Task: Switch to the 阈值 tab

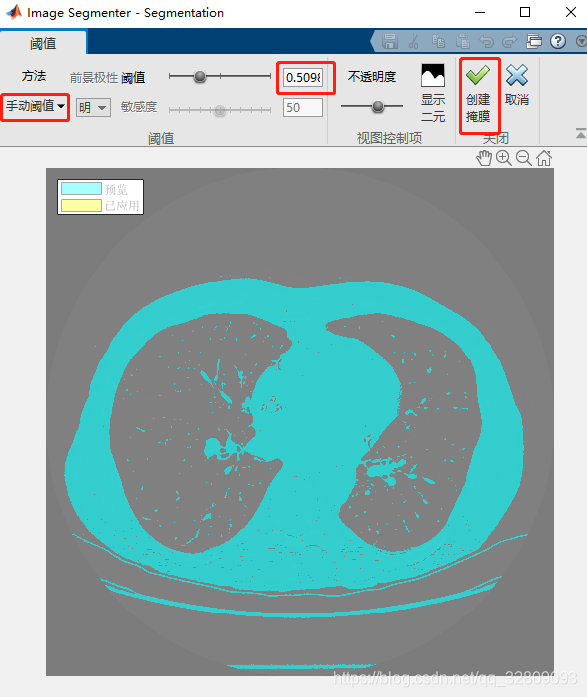Action: point(43,44)
